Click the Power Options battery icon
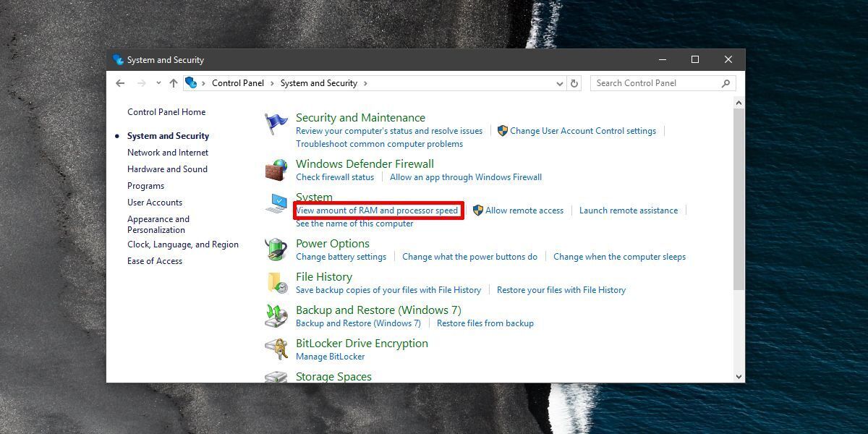 pos(277,249)
